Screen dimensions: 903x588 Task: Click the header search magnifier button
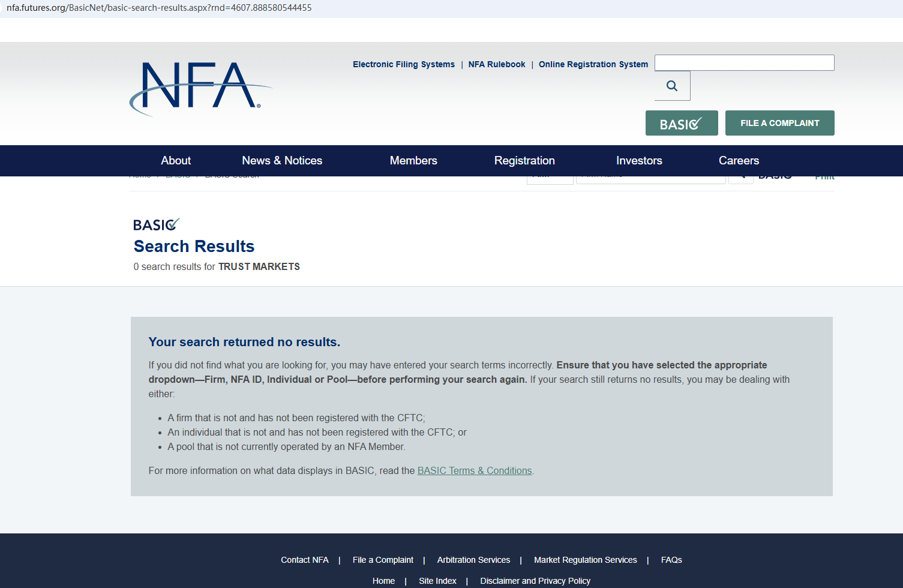(x=672, y=86)
